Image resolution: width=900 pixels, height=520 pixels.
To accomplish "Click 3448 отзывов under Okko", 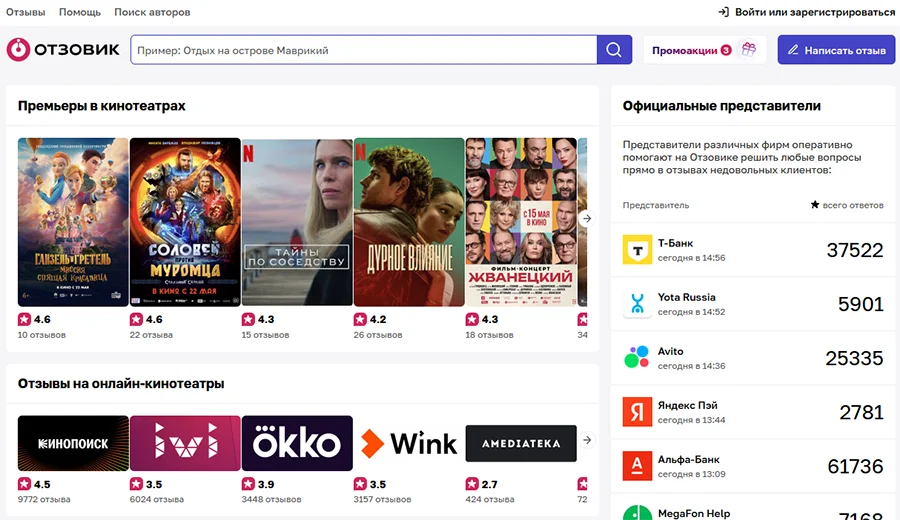I will 271,499.
